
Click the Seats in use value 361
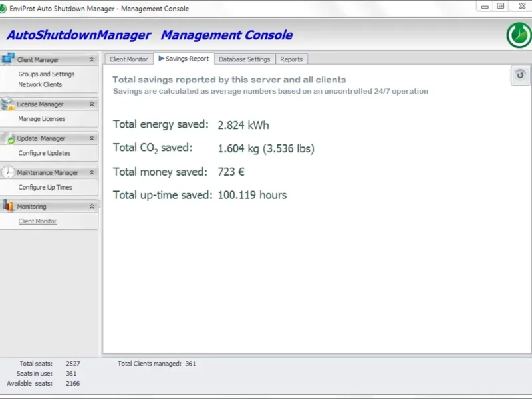click(71, 374)
